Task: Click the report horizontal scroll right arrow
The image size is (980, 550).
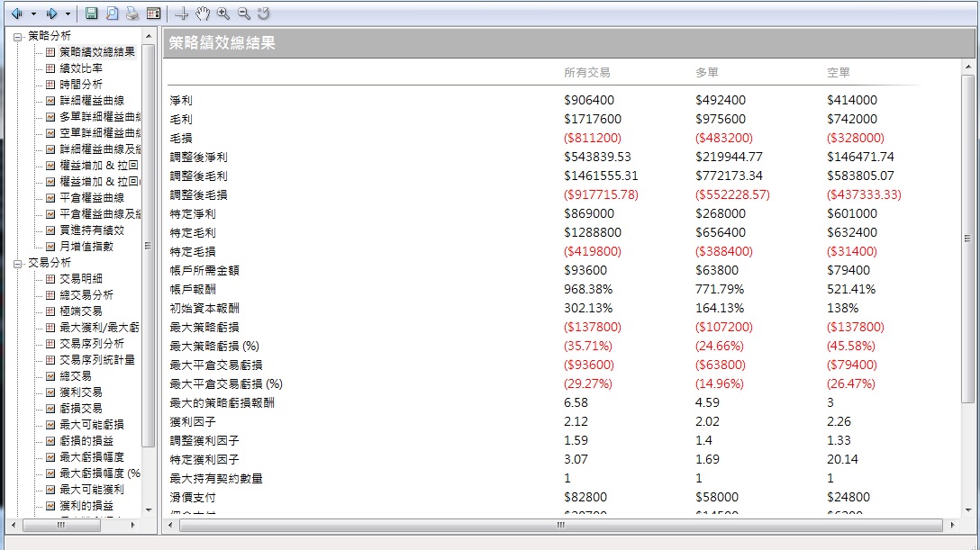Action: 952,525
